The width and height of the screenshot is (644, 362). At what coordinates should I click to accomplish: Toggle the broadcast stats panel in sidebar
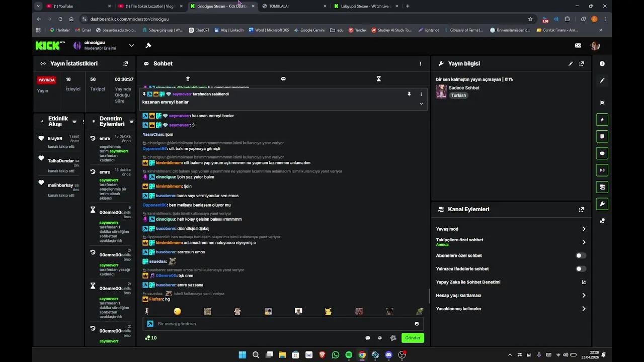(x=602, y=170)
